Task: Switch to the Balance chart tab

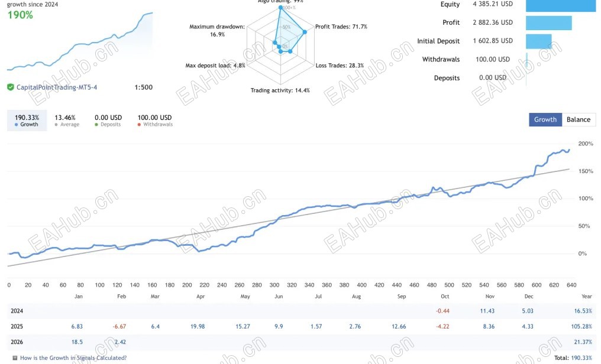Action: (x=578, y=119)
